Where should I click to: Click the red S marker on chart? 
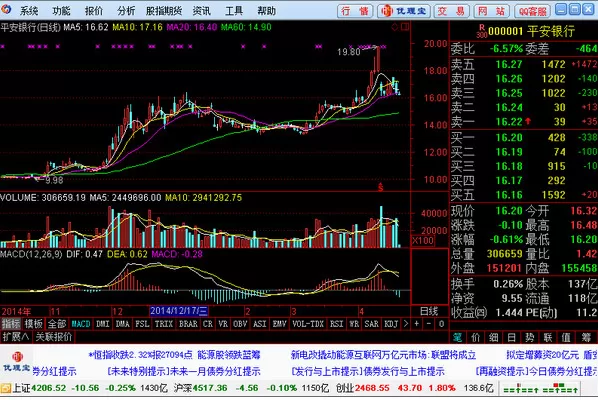coord(380,187)
